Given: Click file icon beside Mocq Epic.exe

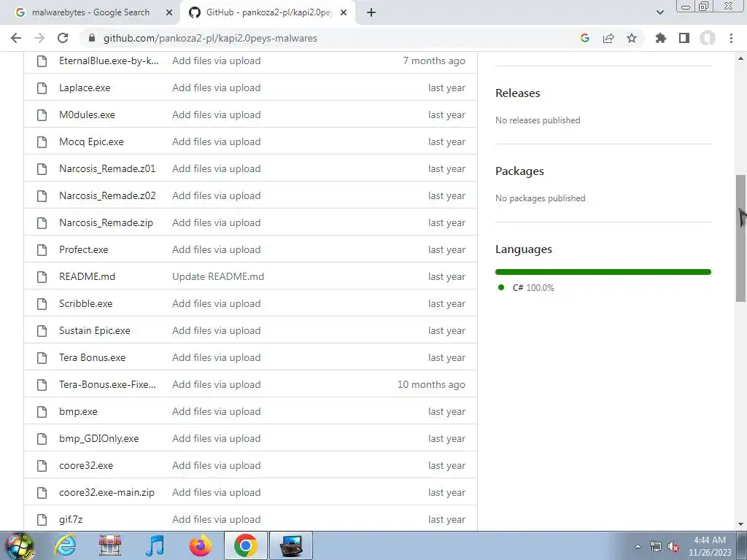Looking at the screenshot, I should pos(42,142).
